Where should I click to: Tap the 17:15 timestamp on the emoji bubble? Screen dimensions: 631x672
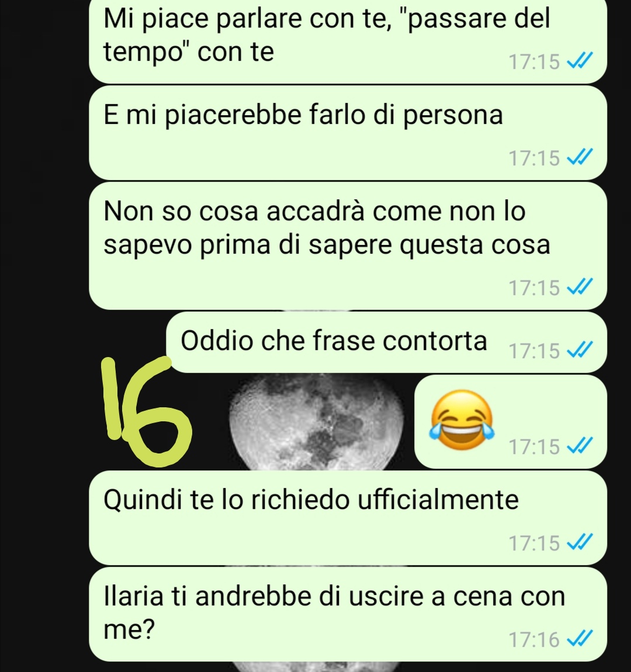[x=534, y=446]
